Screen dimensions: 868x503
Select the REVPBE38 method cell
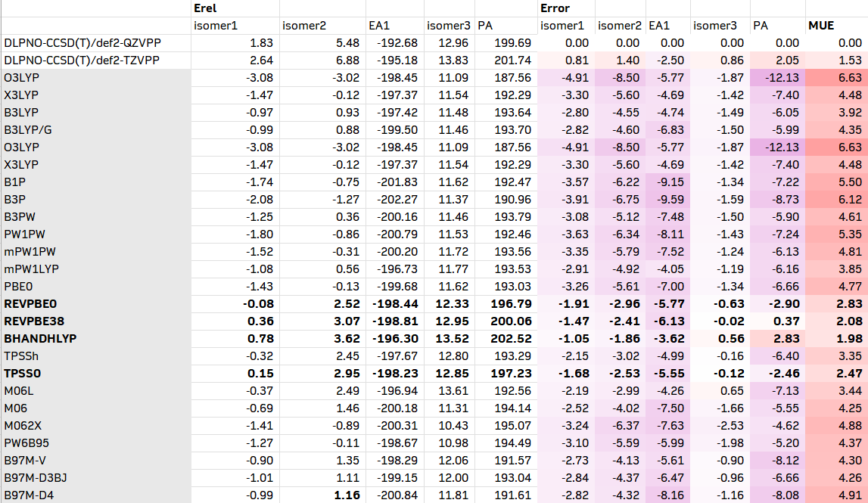tap(34, 321)
